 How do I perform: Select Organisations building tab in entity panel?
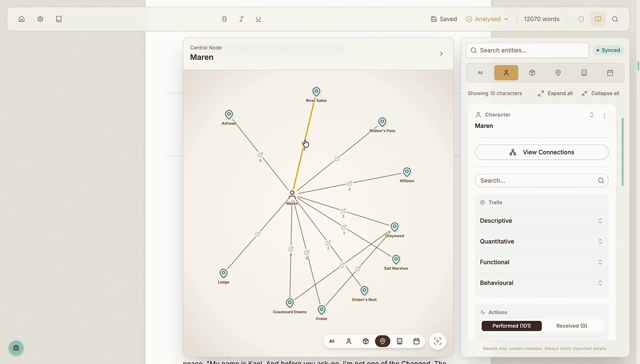click(x=584, y=73)
